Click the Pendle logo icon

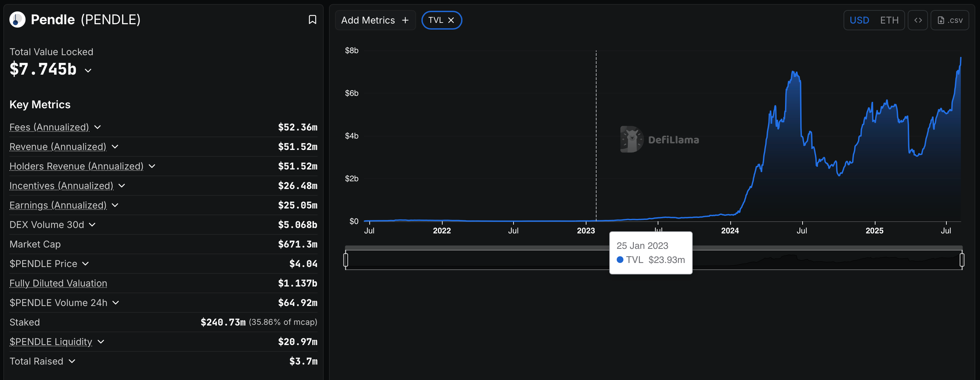click(x=17, y=20)
